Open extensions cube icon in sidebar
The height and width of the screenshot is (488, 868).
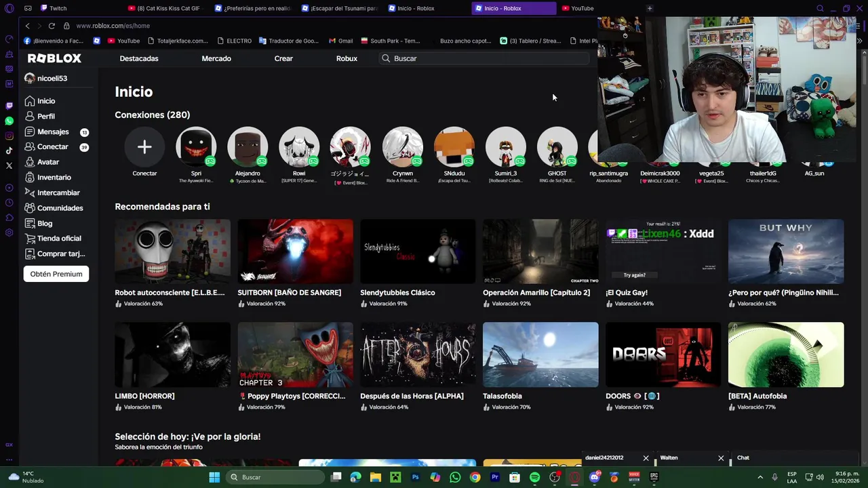tap(9, 218)
